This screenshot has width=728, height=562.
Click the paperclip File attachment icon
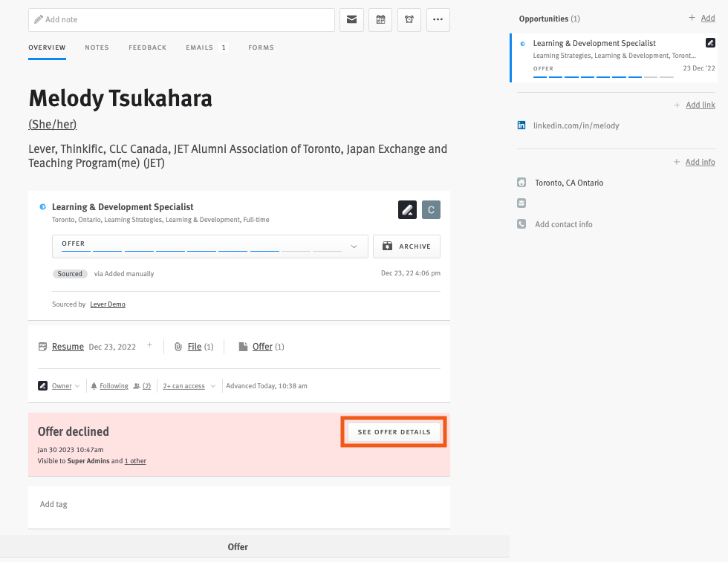click(x=178, y=346)
